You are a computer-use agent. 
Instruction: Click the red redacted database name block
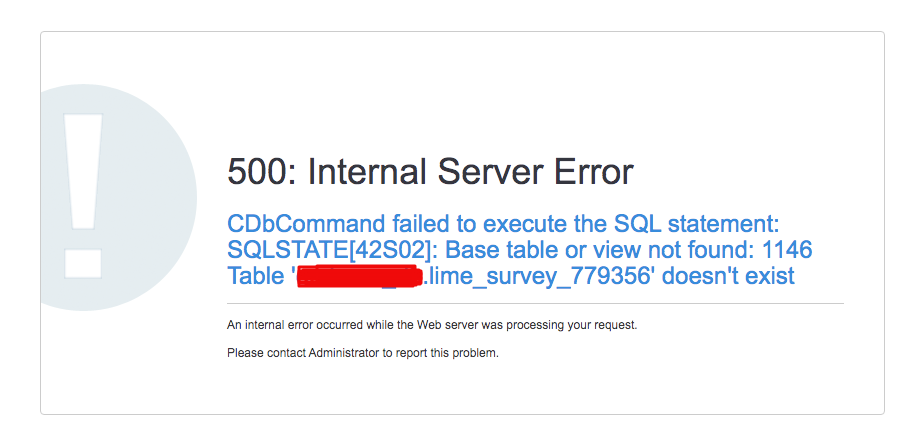pos(362,275)
